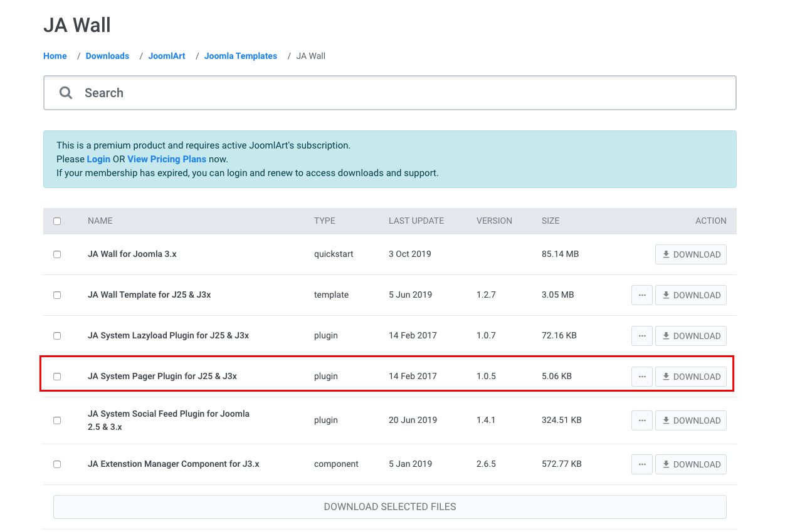Focus the Search input field

tap(401, 93)
